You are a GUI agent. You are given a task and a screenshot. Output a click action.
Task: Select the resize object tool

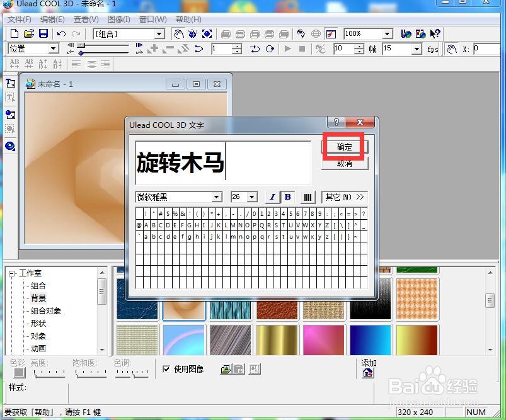pos(207,33)
